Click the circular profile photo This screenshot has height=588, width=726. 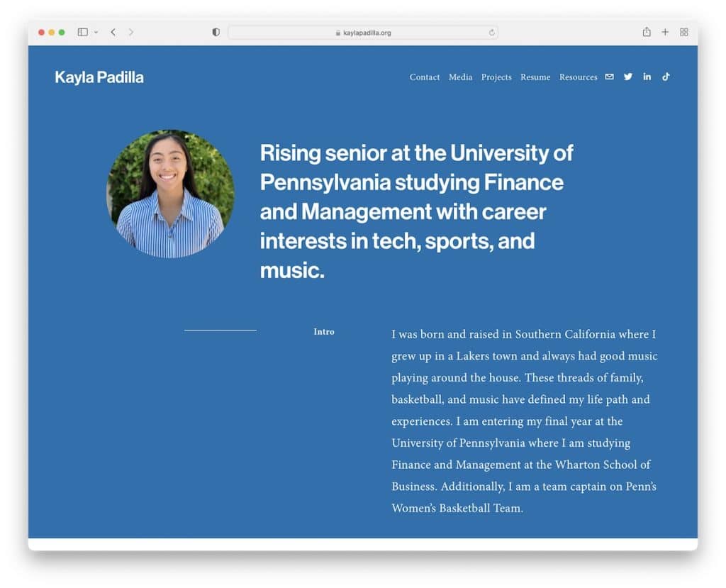click(x=170, y=194)
